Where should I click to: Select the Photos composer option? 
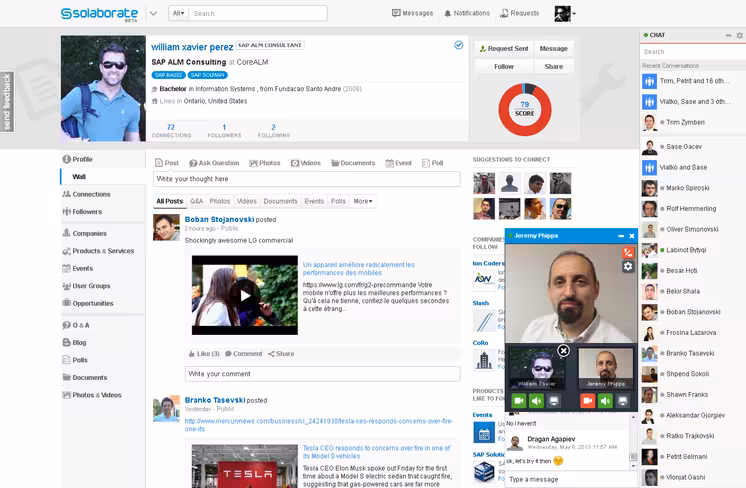point(265,163)
